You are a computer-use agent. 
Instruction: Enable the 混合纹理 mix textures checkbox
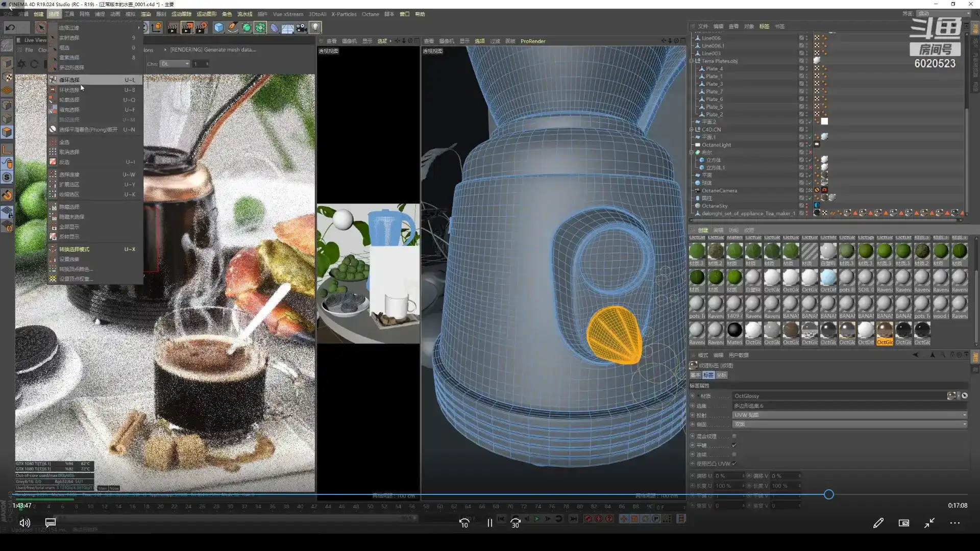[x=734, y=436]
